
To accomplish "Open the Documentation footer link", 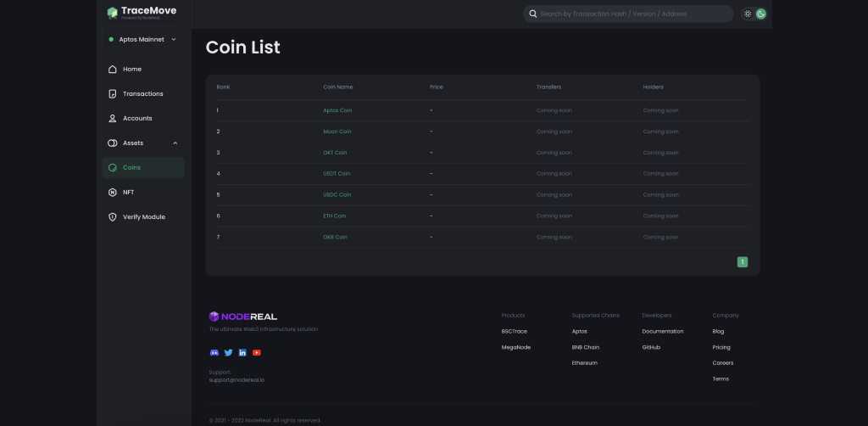I will point(662,332).
